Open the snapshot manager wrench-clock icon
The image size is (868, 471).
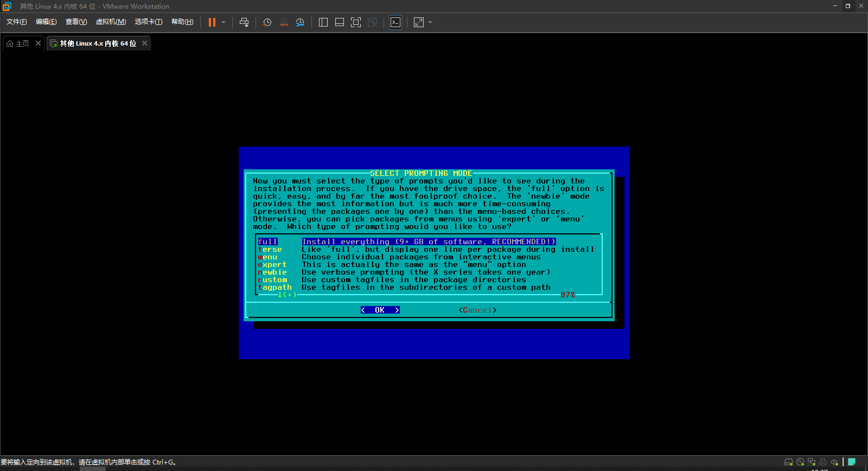300,22
